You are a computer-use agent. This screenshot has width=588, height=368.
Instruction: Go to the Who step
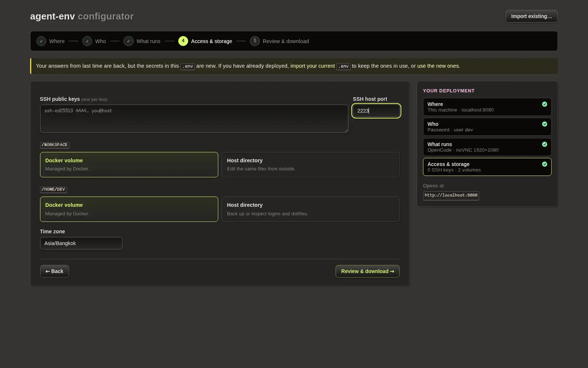94,41
